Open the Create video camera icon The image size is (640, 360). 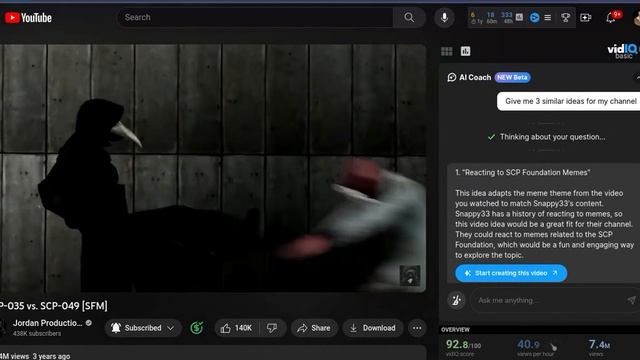(586, 18)
